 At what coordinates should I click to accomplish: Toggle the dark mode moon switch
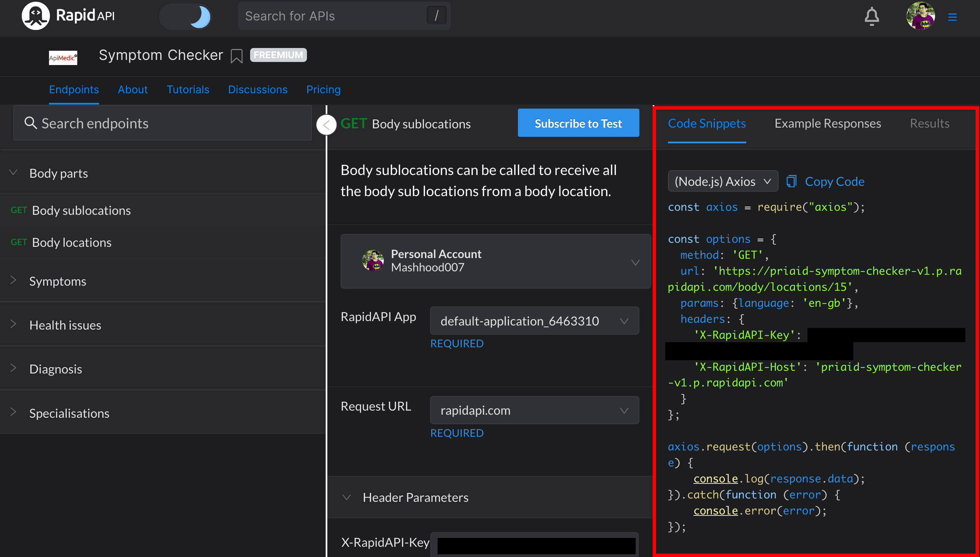click(185, 16)
